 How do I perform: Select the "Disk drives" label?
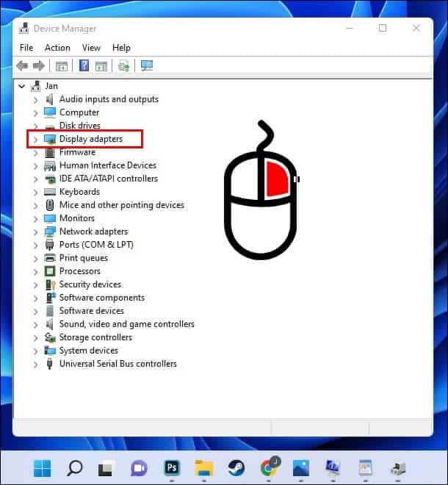(x=80, y=126)
